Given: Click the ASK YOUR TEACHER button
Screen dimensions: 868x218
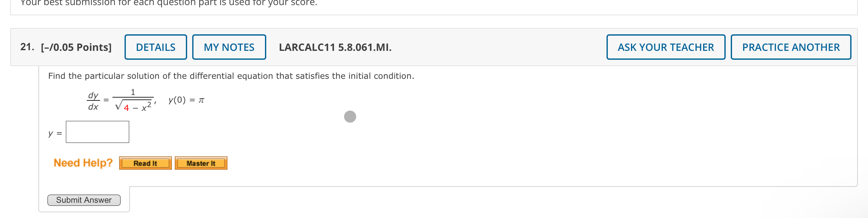Looking at the screenshot, I should point(666,47).
